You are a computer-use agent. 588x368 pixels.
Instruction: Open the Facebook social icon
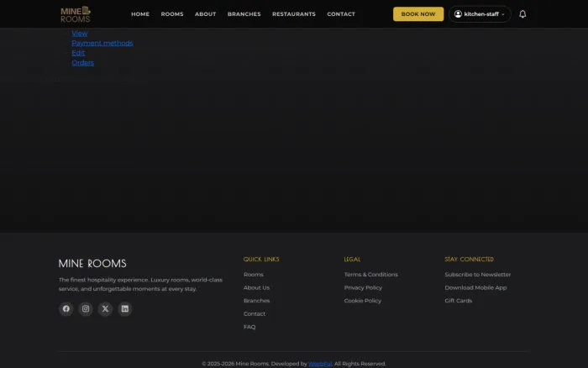point(66,308)
